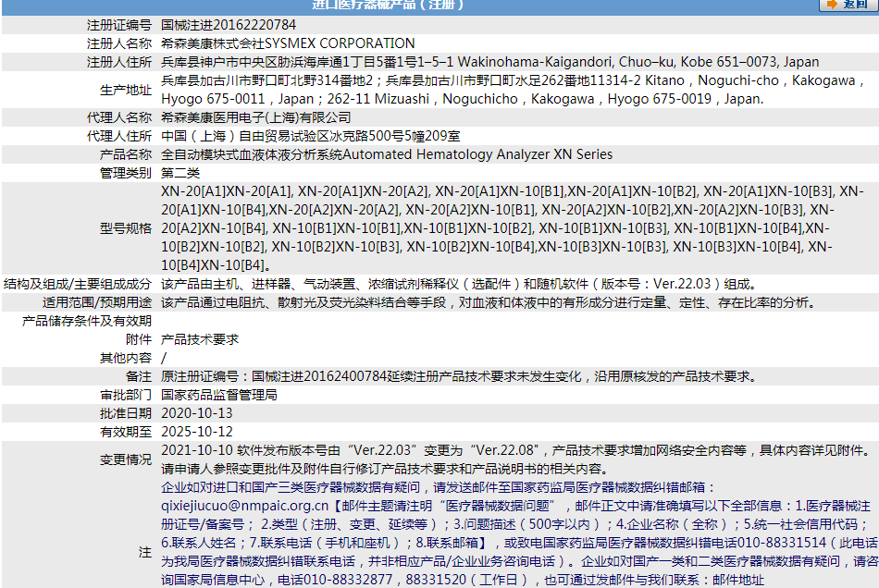Click the 结构及组成/主要组成成分 label
Screen dimensions: 879x588
point(78,284)
